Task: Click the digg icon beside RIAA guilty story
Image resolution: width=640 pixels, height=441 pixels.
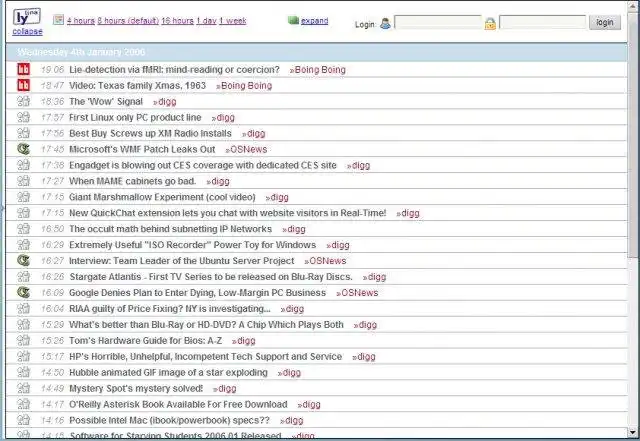Action: coord(24,308)
